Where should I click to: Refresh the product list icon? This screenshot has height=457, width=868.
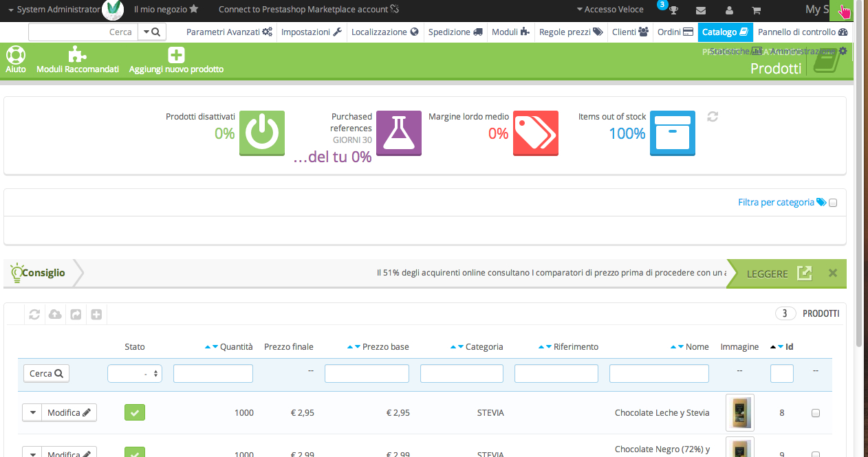(34, 314)
